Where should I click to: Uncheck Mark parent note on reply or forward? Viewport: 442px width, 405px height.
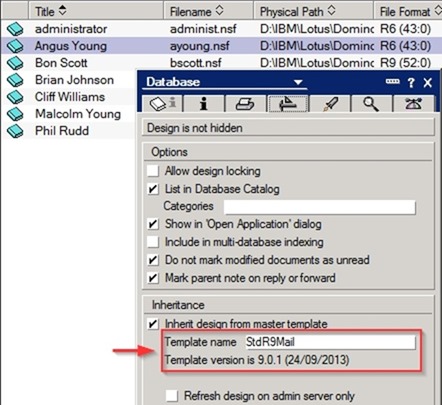click(153, 278)
